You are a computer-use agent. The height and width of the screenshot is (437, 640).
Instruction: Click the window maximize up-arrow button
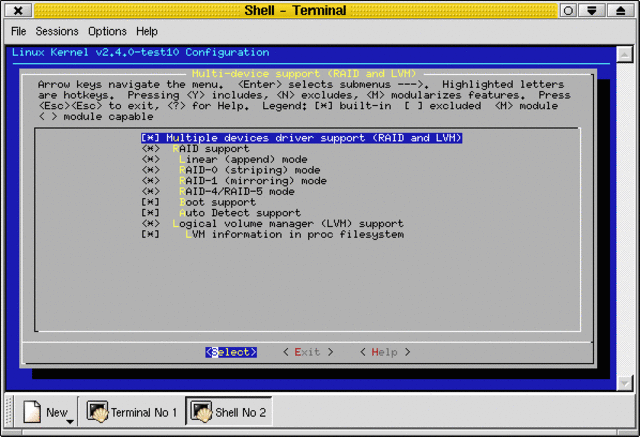pos(621,10)
